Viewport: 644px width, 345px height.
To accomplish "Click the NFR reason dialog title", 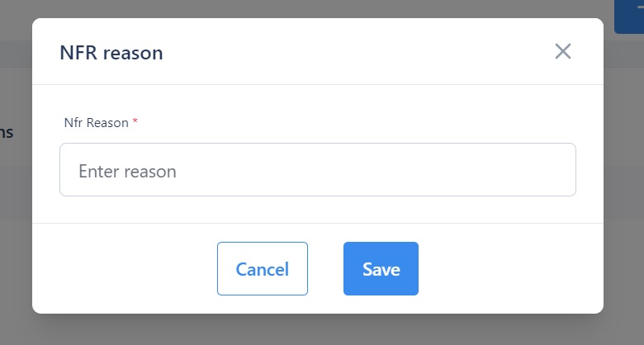I will coord(111,53).
